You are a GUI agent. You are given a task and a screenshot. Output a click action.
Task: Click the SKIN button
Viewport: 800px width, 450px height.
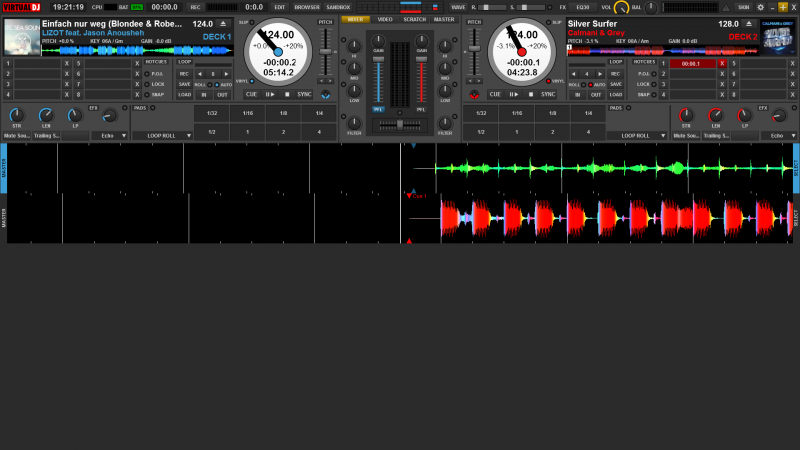click(743, 7)
